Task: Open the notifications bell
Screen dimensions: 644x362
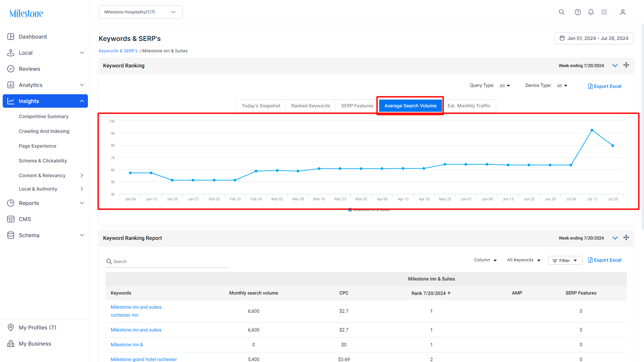Action: coord(591,12)
